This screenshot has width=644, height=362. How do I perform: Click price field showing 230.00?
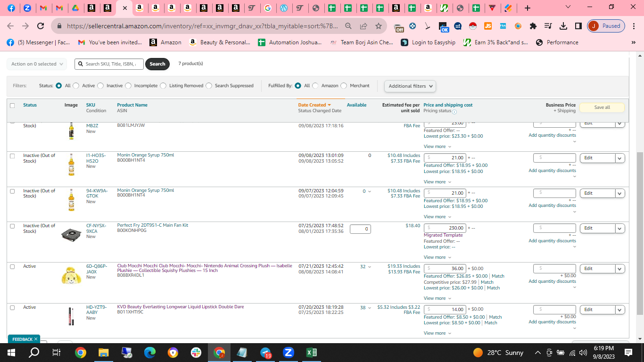[x=445, y=228]
